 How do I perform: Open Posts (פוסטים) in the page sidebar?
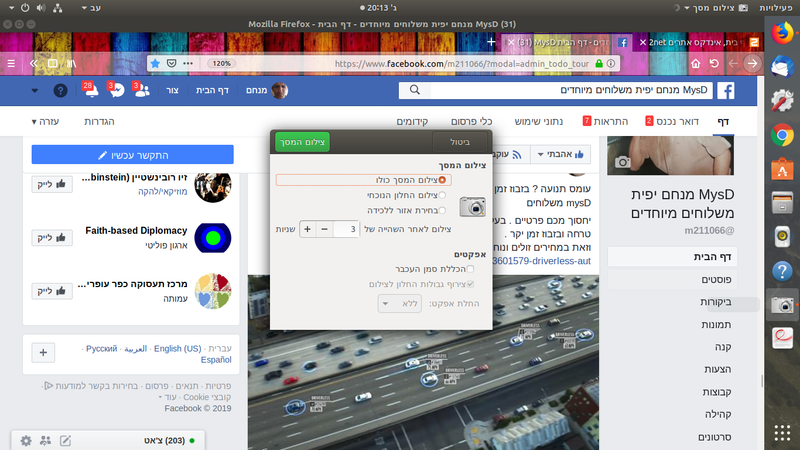point(716,280)
